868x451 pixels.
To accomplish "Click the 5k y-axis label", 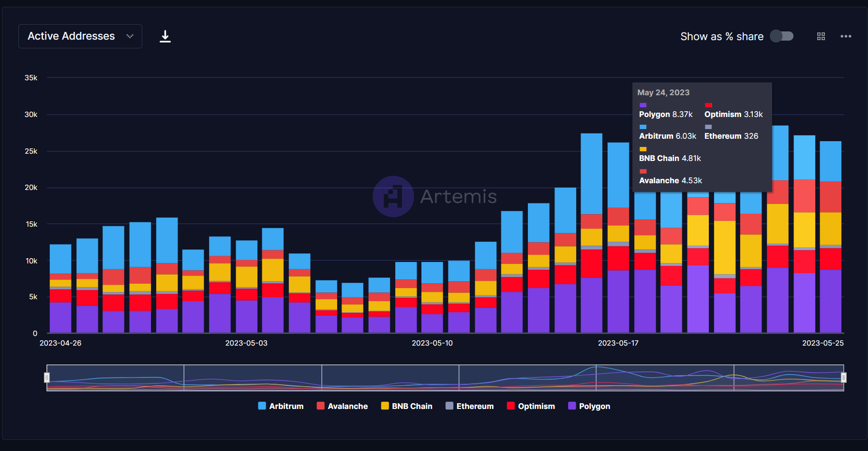I will pos(33,297).
